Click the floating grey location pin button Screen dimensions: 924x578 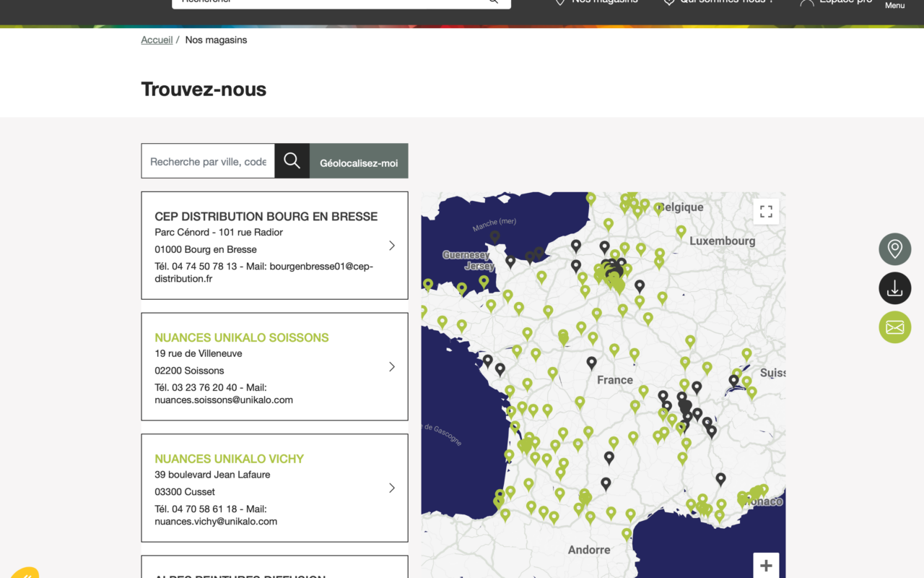(x=895, y=249)
